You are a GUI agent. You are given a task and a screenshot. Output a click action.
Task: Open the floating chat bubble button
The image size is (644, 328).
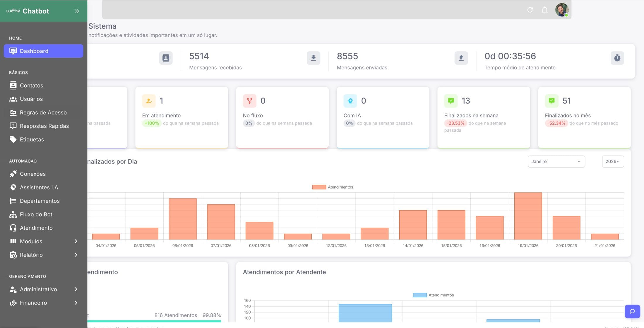tap(632, 311)
